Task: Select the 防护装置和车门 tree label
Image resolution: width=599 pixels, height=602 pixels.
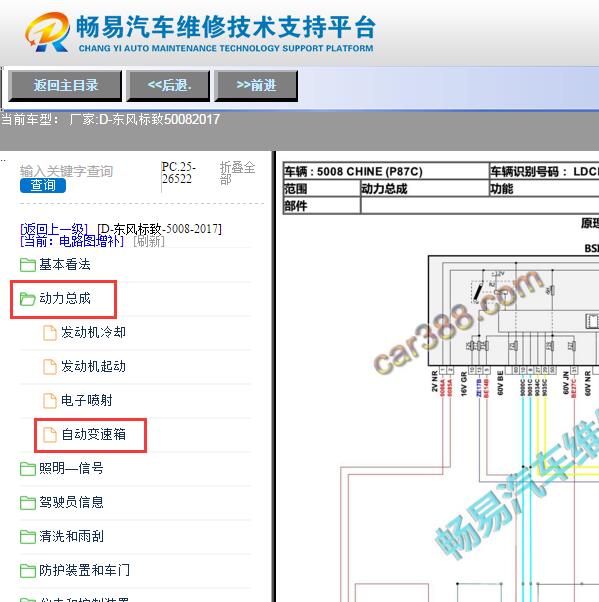Action: pos(84,571)
